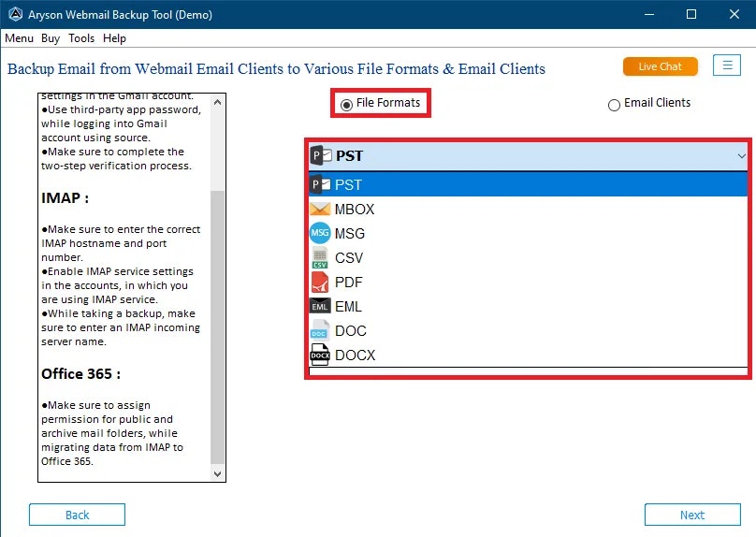This screenshot has width=756, height=537.
Task: Click the Back button
Action: click(77, 515)
